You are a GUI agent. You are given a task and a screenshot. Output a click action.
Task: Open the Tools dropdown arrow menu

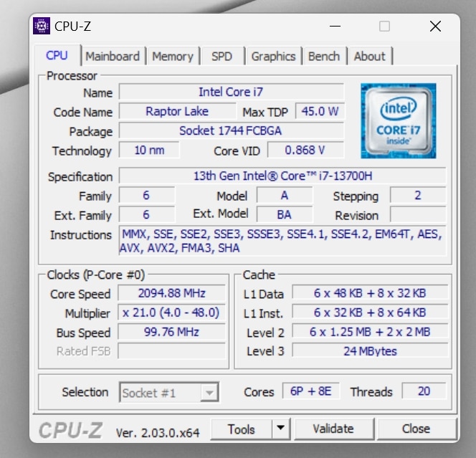(281, 429)
